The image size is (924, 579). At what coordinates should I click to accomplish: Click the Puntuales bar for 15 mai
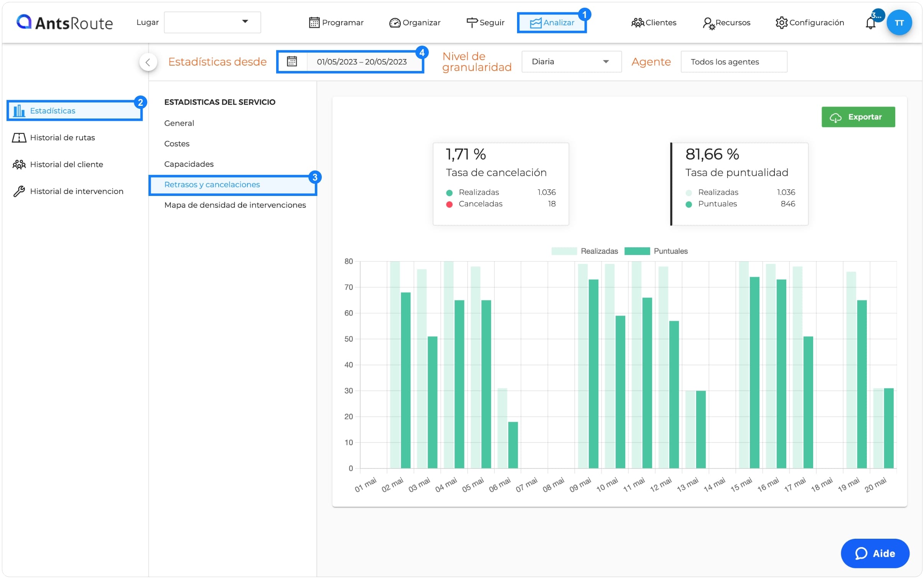click(754, 372)
